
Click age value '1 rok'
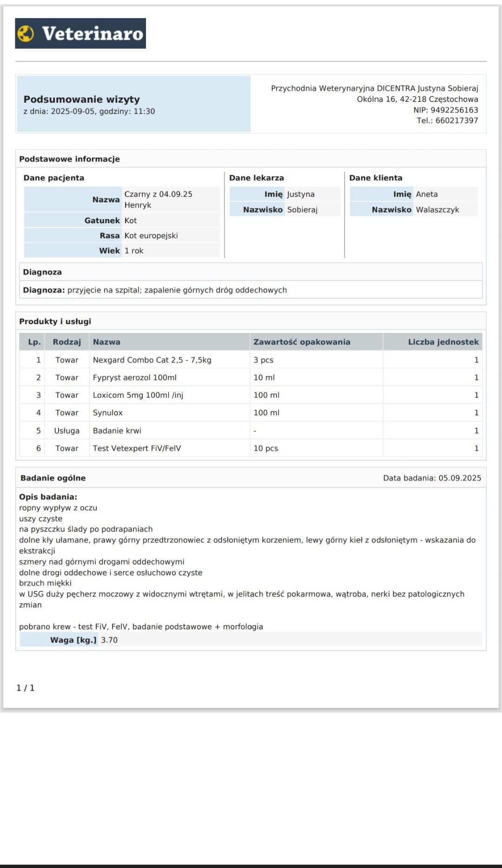(x=134, y=251)
